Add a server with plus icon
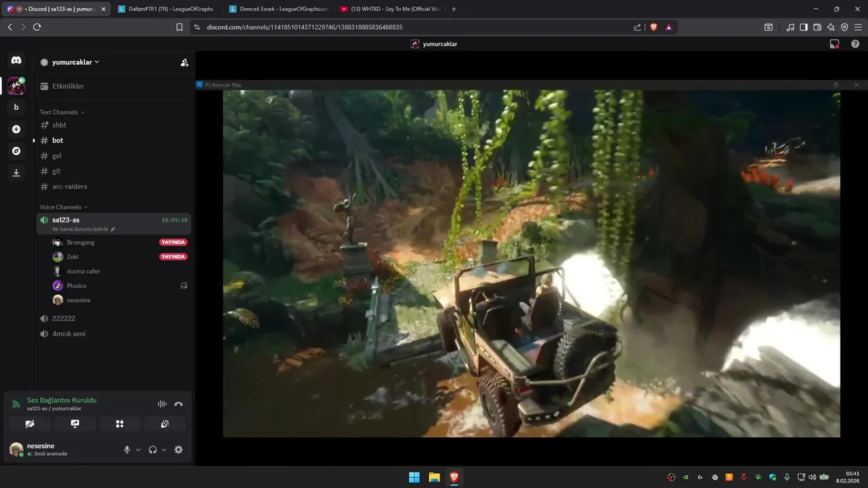 (16, 129)
